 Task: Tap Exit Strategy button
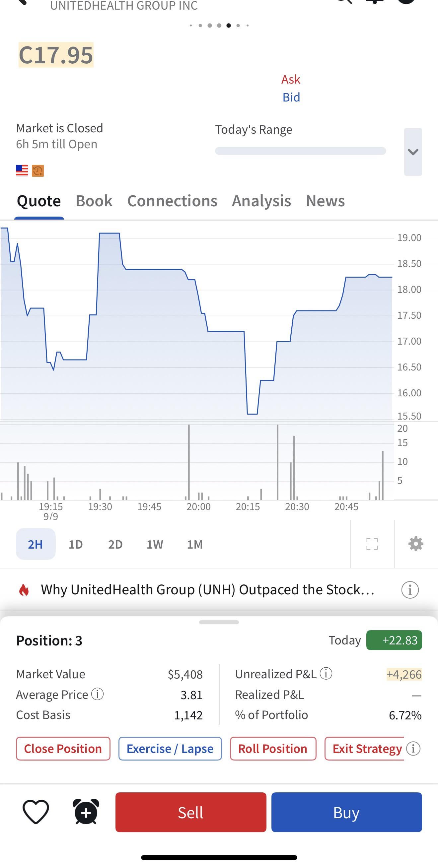click(x=365, y=749)
